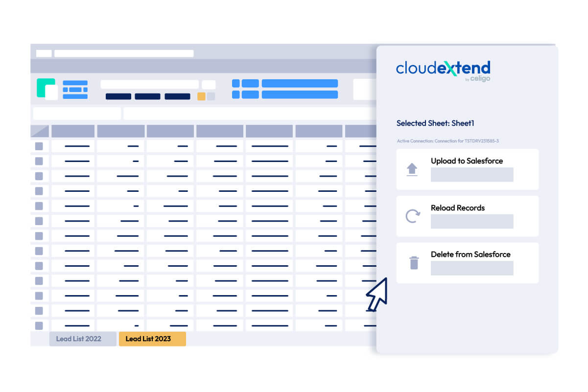This screenshot has height=392, width=588.
Task: Click the select-all corner triangle of grid
Action: click(40, 131)
